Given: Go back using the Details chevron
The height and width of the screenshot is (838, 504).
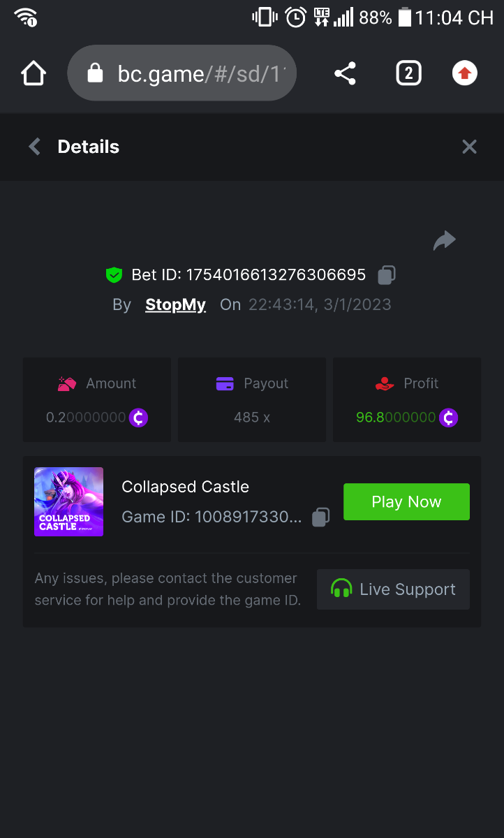Looking at the screenshot, I should (34, 147).
